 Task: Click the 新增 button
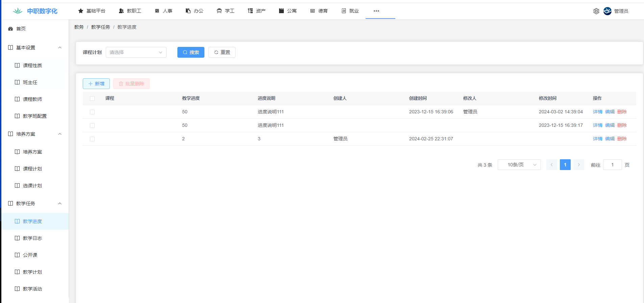click(96, 84)
